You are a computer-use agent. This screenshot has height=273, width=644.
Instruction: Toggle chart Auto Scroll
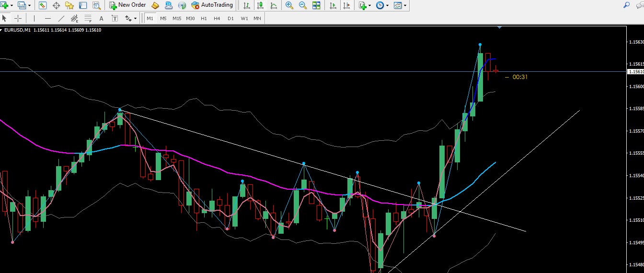click(333, 5)
